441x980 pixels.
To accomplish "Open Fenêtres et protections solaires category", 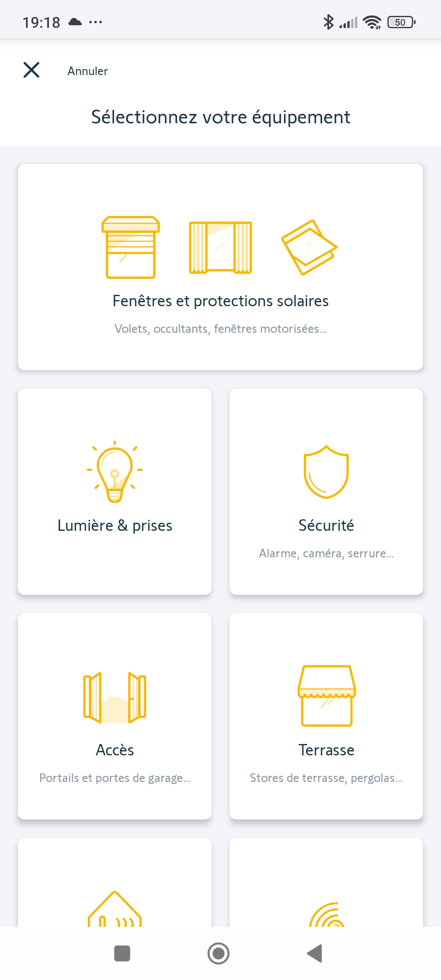I will coord(220,301).
